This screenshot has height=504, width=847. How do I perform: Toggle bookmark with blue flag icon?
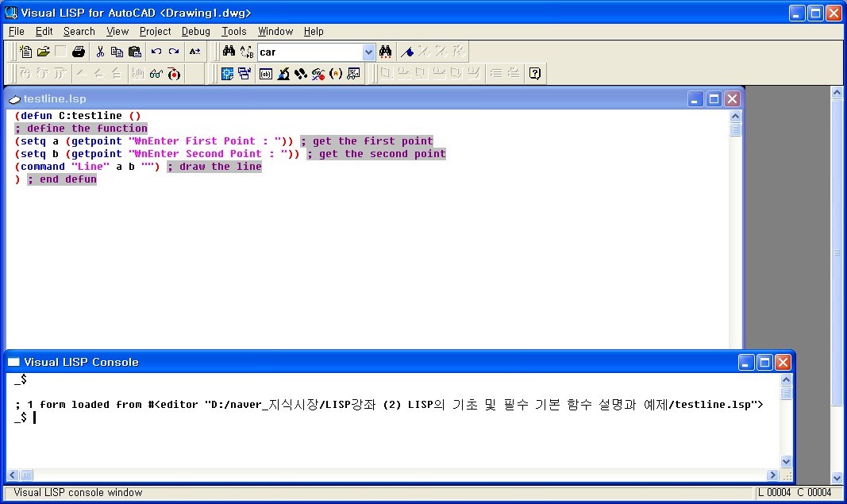[407, 52]
